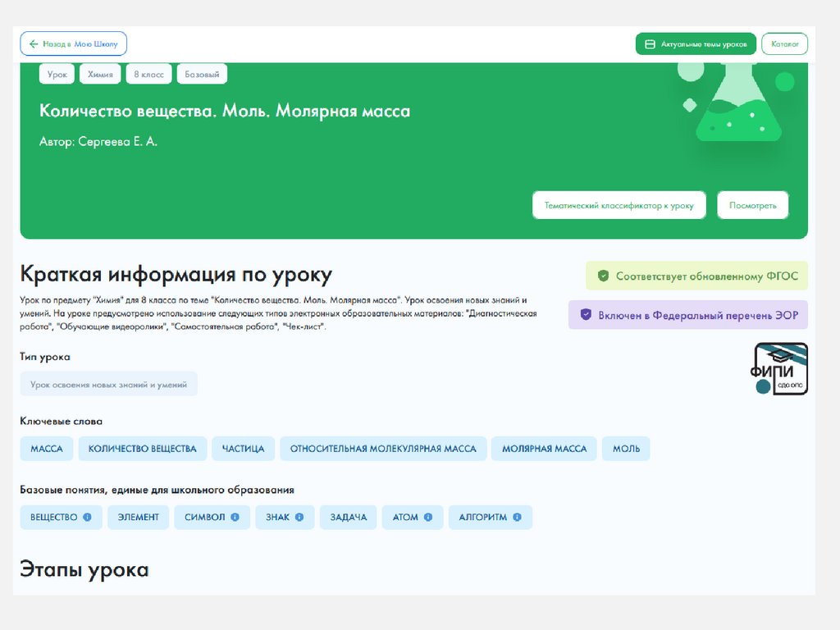Open the ФИПИ logo
Screen dimensions: 840x630
(x=779, y=368)
